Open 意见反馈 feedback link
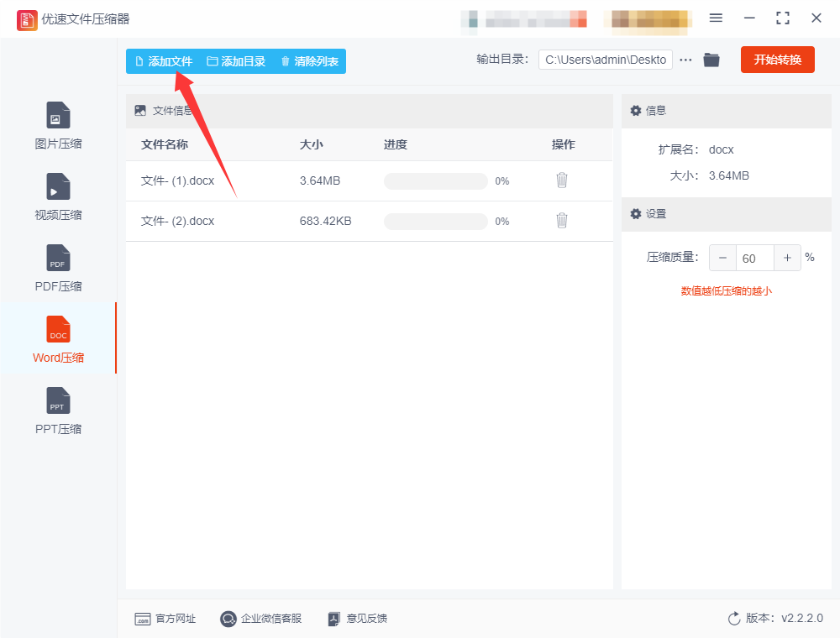The height and width of the screenshot is (638, 840). pos(357,619)
